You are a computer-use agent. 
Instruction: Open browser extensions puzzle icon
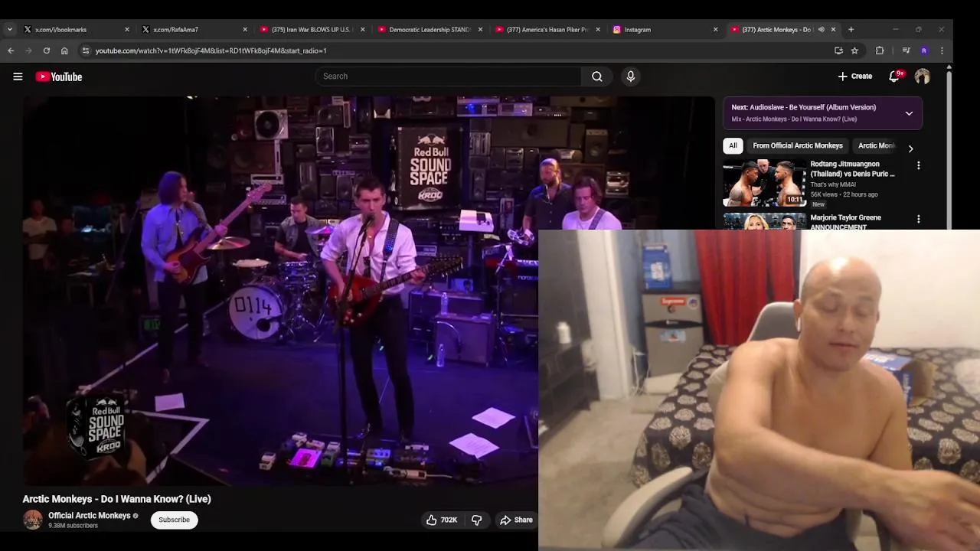coord(880,51)
